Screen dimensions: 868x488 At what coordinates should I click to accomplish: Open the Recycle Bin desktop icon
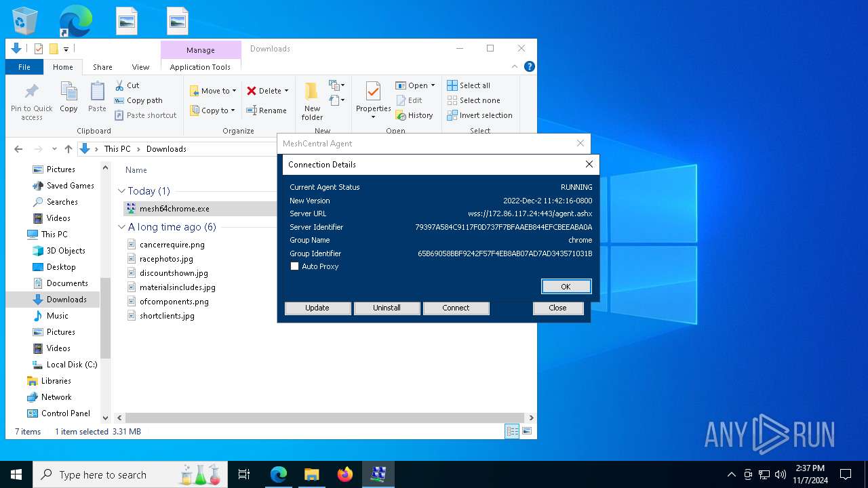25,21
